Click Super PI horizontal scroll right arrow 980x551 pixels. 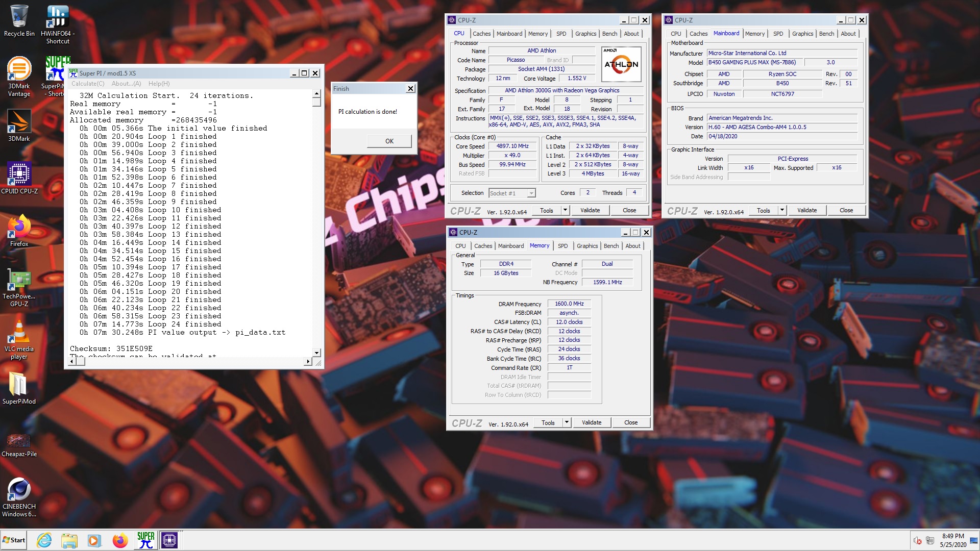tap(307, 361)
